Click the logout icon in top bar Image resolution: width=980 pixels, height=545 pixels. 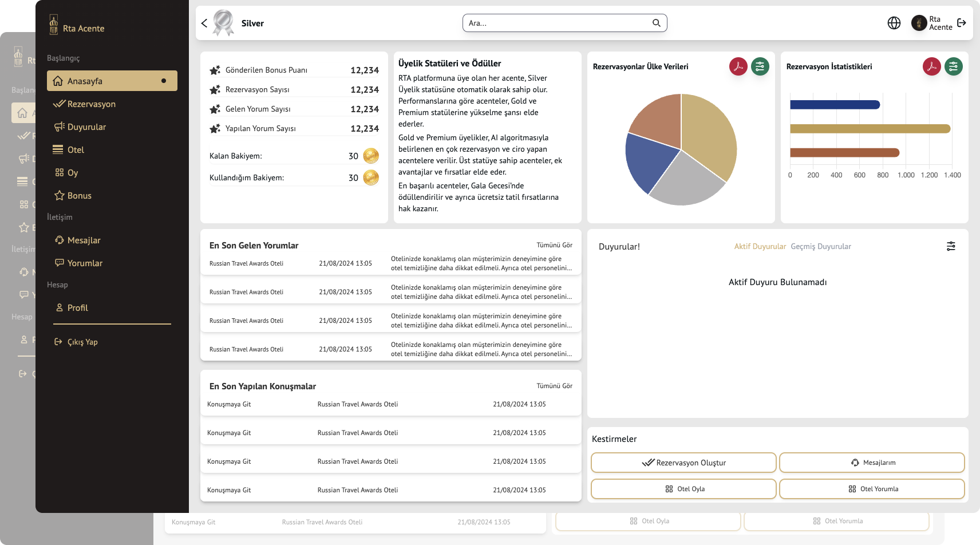[962, 23]
